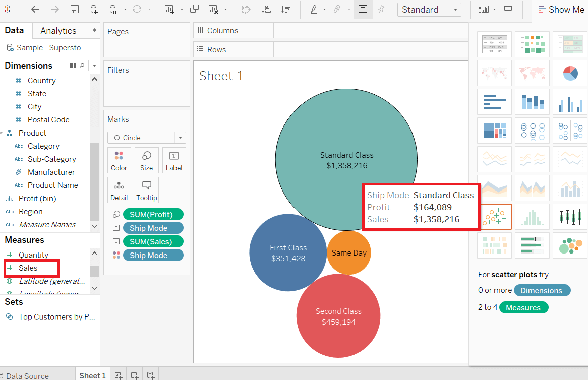Viewport: 588px width, 380px height.
Task: Choose treemap chart type in Show Me
Action: pos(494,131)
